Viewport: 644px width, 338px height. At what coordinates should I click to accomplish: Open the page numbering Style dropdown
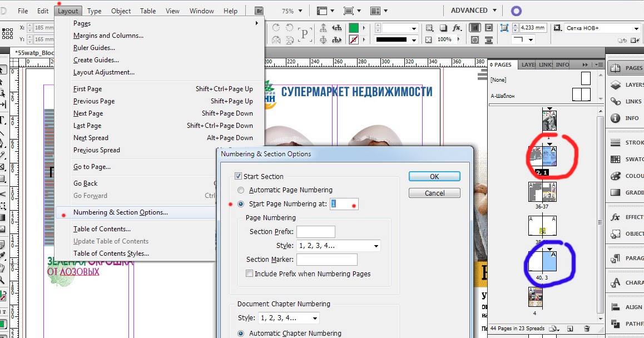[338, 246]
